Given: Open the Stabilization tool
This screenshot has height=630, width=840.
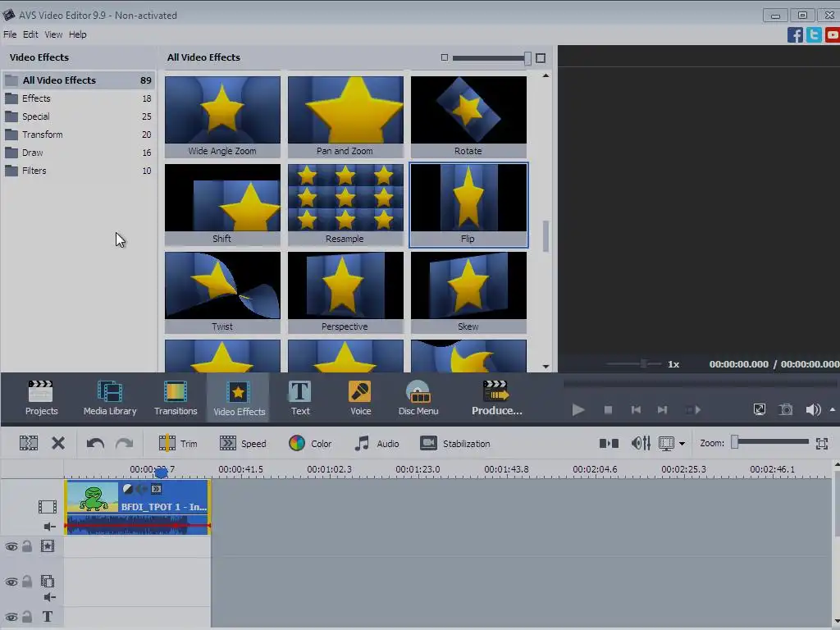Looking at the screenshot, I should [454, 444].
